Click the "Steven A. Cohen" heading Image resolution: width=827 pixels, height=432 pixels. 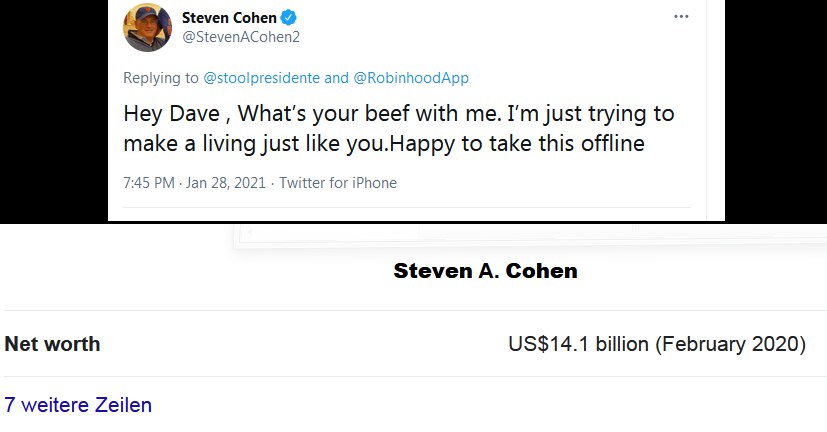tap(485, 271)
